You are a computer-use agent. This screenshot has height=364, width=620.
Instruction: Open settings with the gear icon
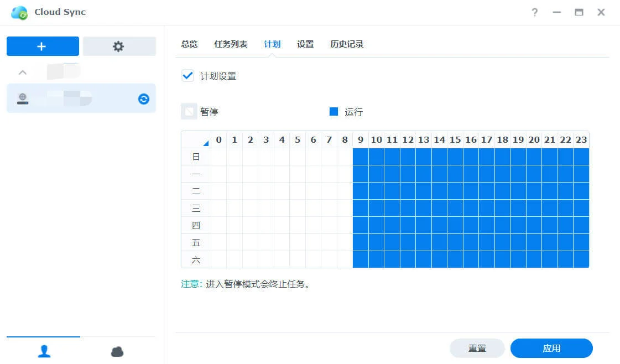(x=119, y=46)
